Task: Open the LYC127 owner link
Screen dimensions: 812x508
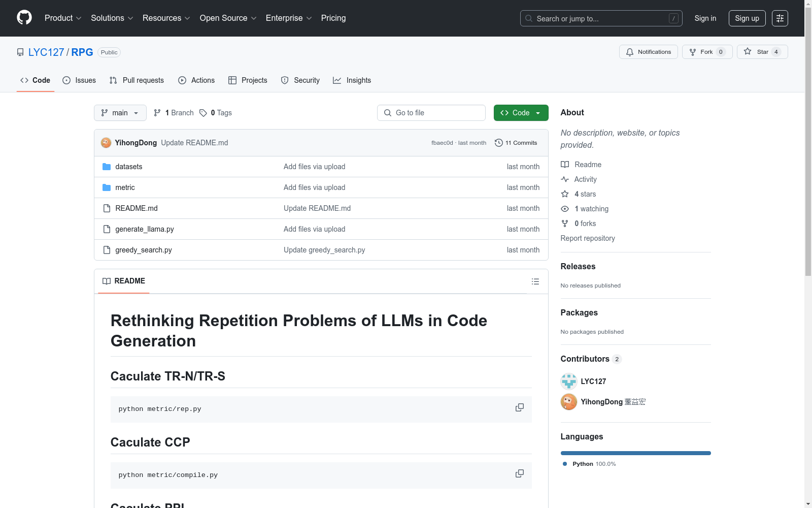Action: pyautogui.click(x=46, y=52)
